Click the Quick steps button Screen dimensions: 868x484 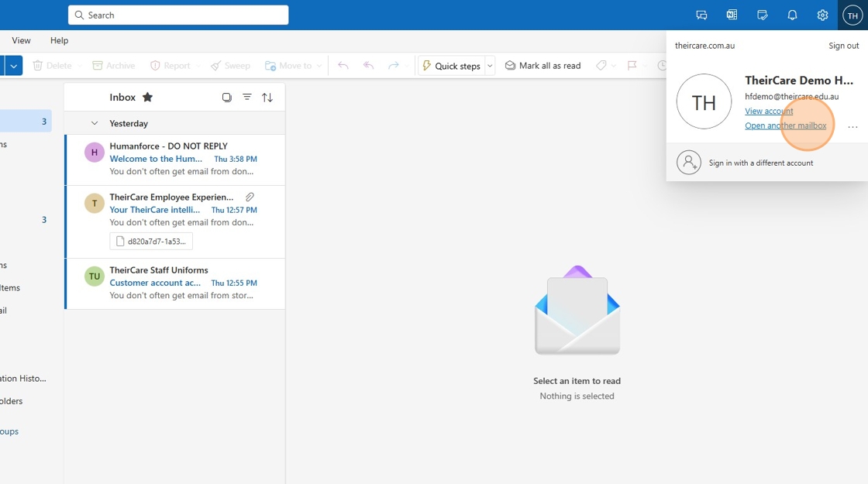point(452,65)
